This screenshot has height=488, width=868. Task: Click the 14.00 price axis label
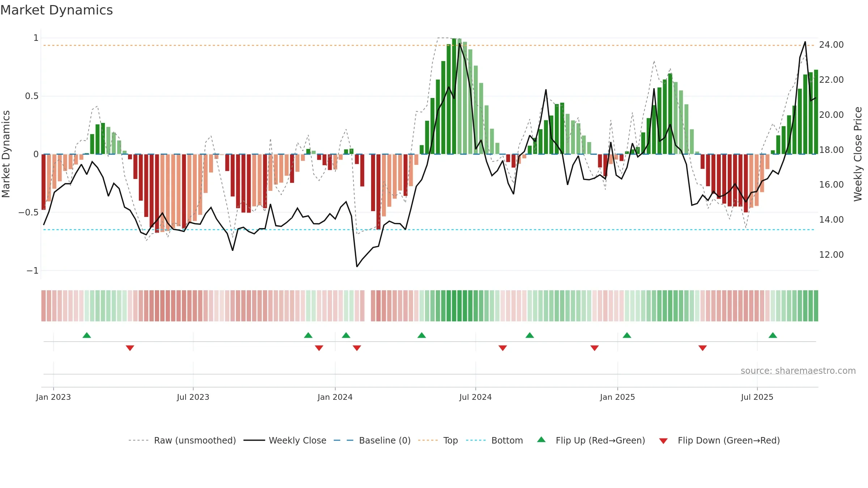pyautogui.click(x=831, y=219)
